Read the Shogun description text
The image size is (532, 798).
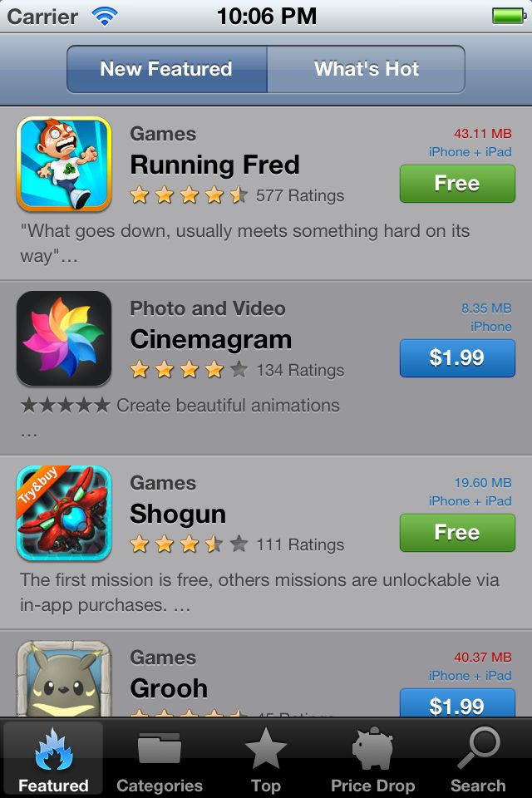point(259,593)
